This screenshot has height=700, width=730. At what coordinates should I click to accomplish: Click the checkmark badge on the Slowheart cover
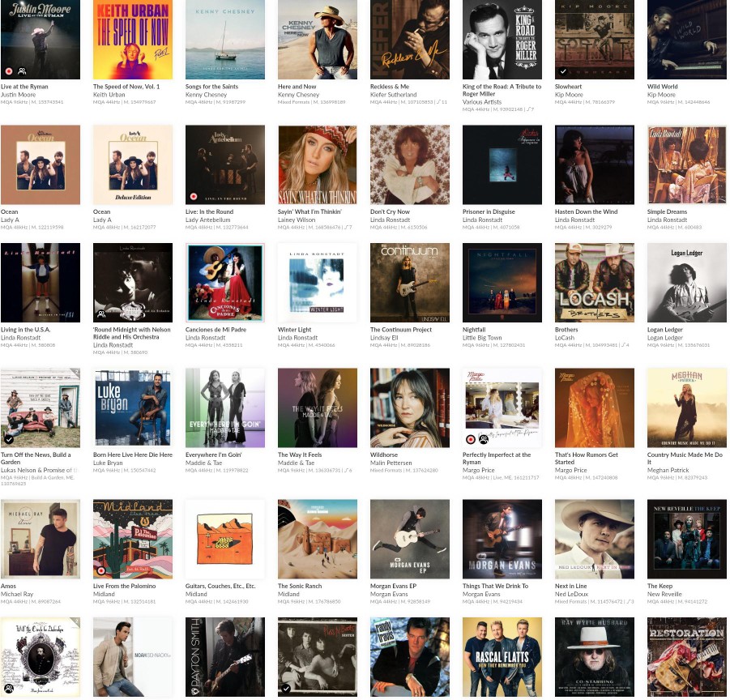pyautogui.click(x=563, y=71)
